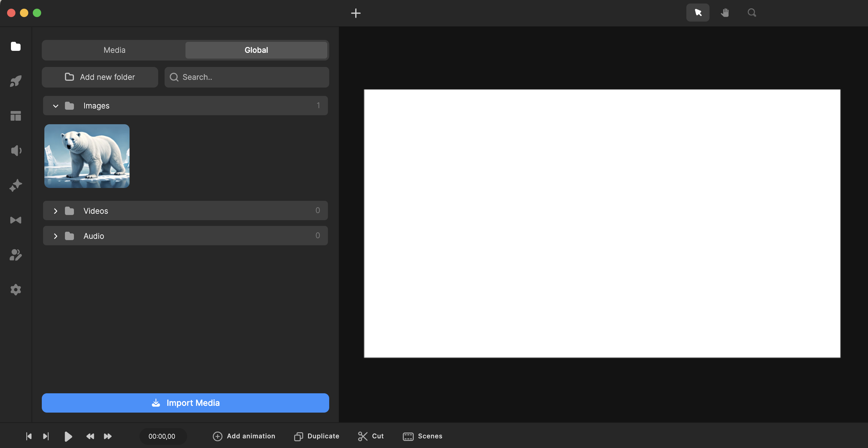868x448 pixels.
Task: Select the magnifier zoom tool
Action: (x=752, y=13)
